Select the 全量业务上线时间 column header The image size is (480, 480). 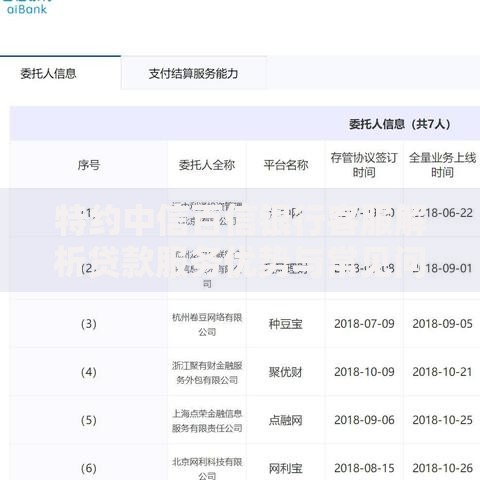coord(442,165)
